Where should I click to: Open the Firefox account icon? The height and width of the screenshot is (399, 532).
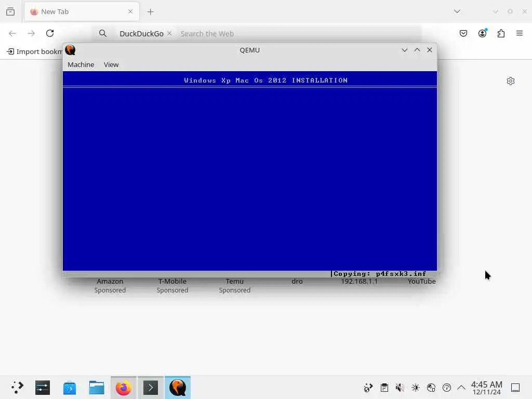click(483, 33)
